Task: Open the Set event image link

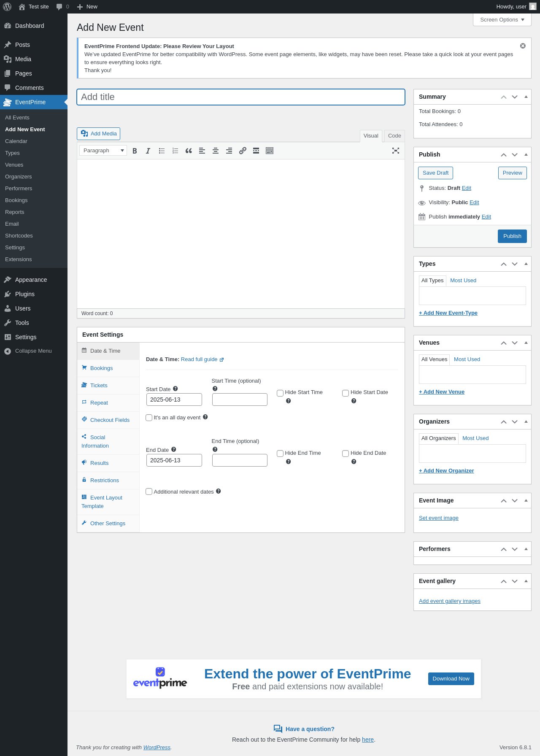Action: click(439, 518)
